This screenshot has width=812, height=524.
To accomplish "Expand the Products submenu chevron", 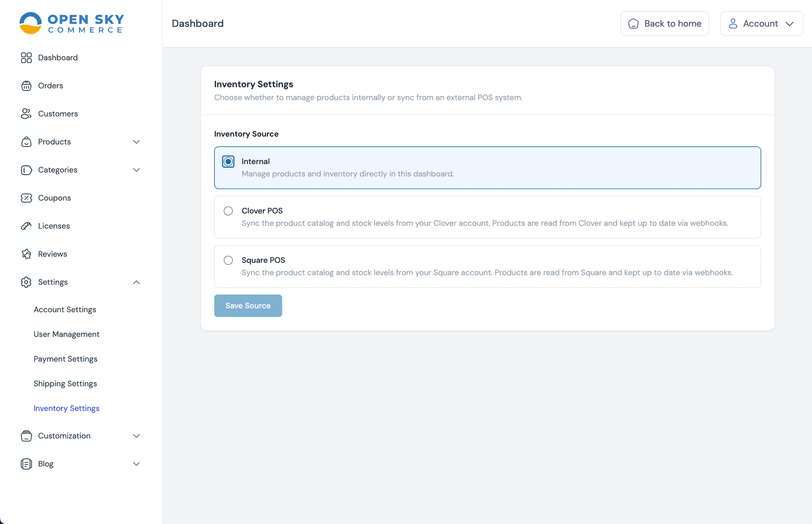I will pyautogui.click(x=136, y=142).
